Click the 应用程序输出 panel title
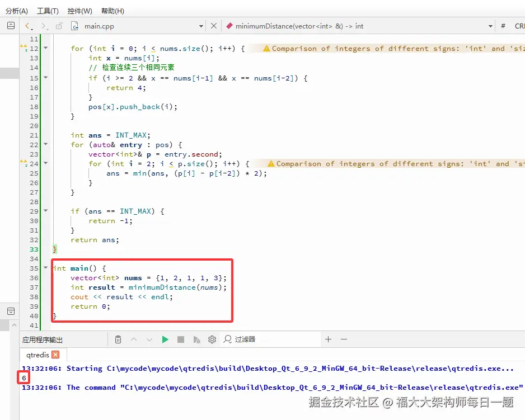 click(43, 339)
